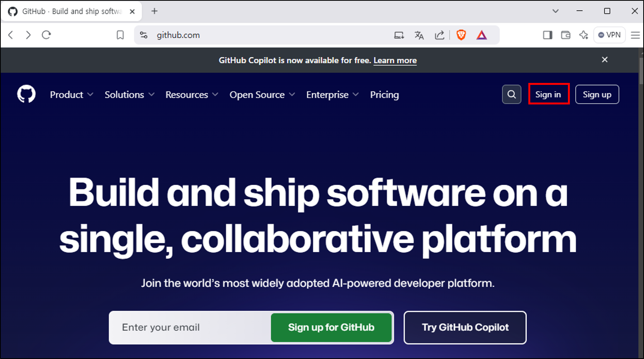Go forward with browser forward arrow
This screenshot has height=359, width=644.
point(28,35)
